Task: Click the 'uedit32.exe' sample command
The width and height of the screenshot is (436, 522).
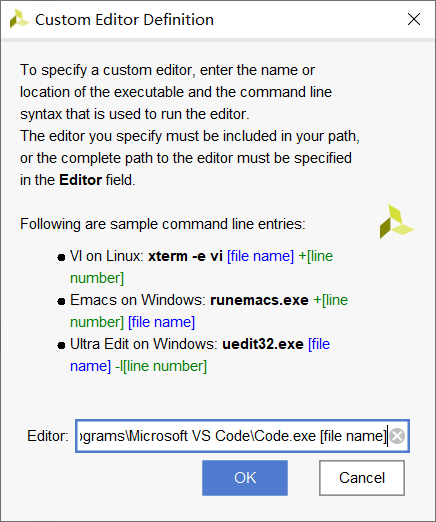Action: [263, 344]
